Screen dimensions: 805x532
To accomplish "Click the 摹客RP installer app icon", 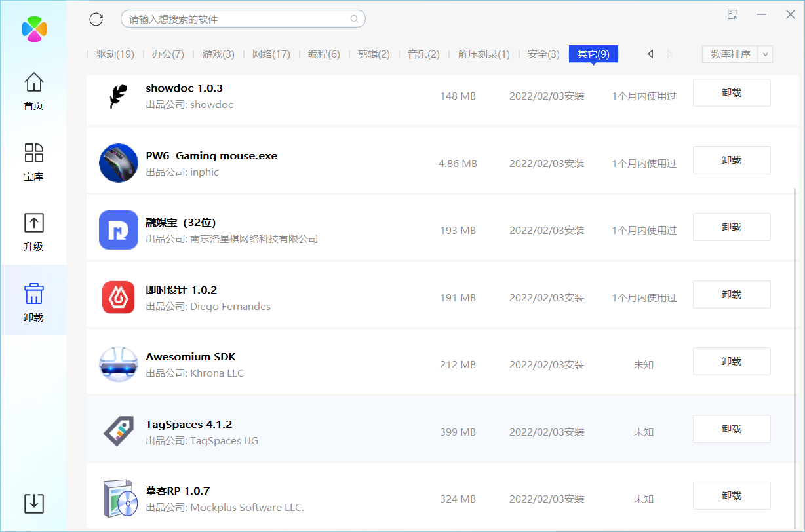I will pos(120,499).
